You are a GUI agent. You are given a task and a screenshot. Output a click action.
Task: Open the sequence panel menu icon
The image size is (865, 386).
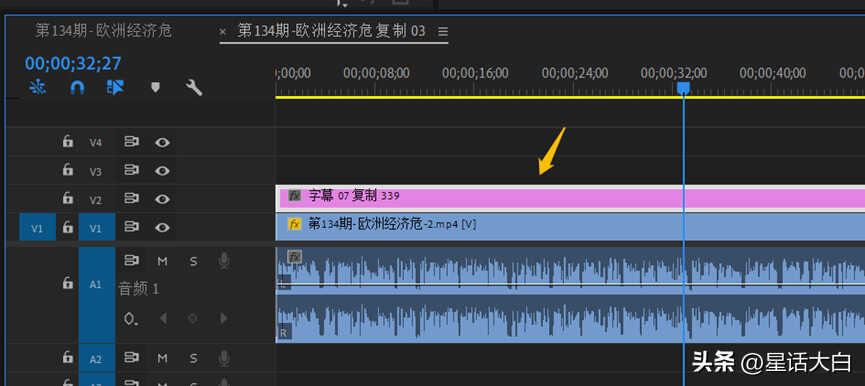click(x=442, y=31)
